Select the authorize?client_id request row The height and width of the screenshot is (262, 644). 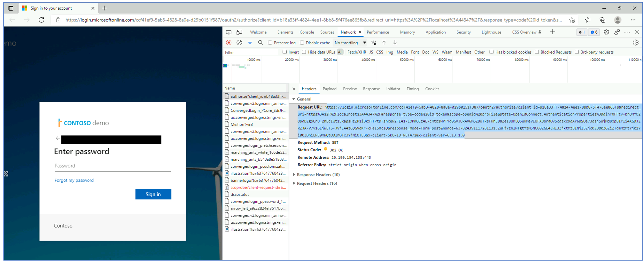click(x=256, y=96)
